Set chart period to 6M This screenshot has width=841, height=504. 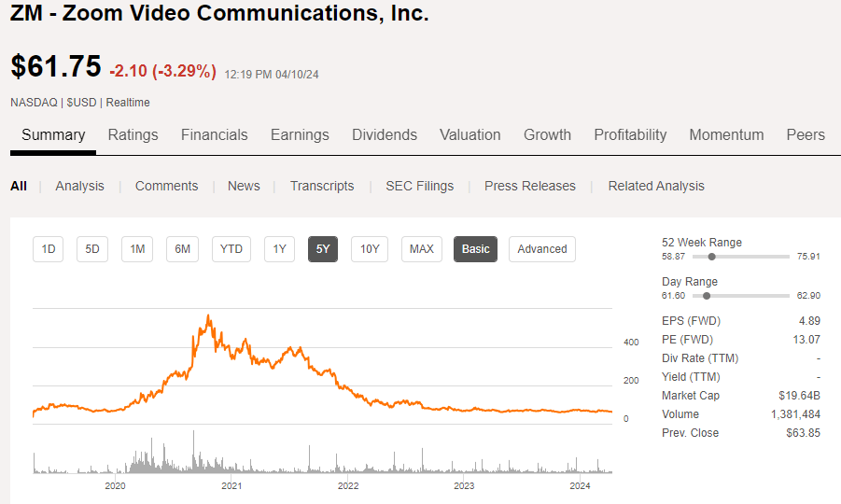coord(183,249)
